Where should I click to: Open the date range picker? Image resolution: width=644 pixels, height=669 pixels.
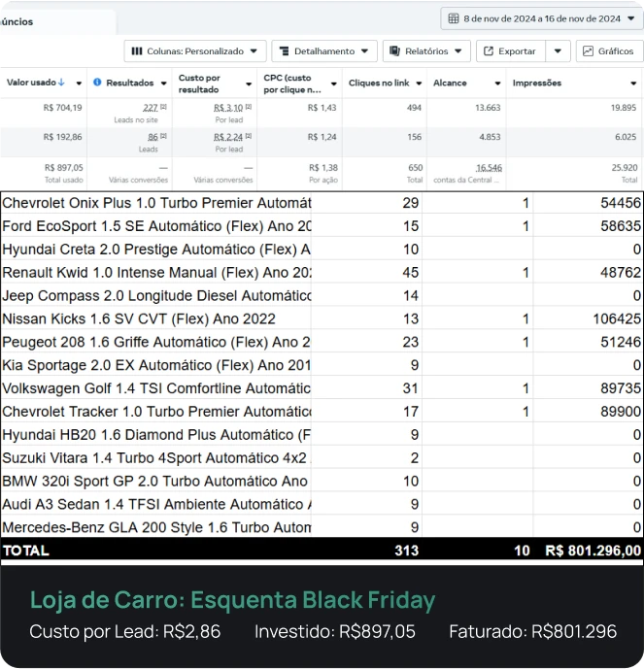point(541,18)
